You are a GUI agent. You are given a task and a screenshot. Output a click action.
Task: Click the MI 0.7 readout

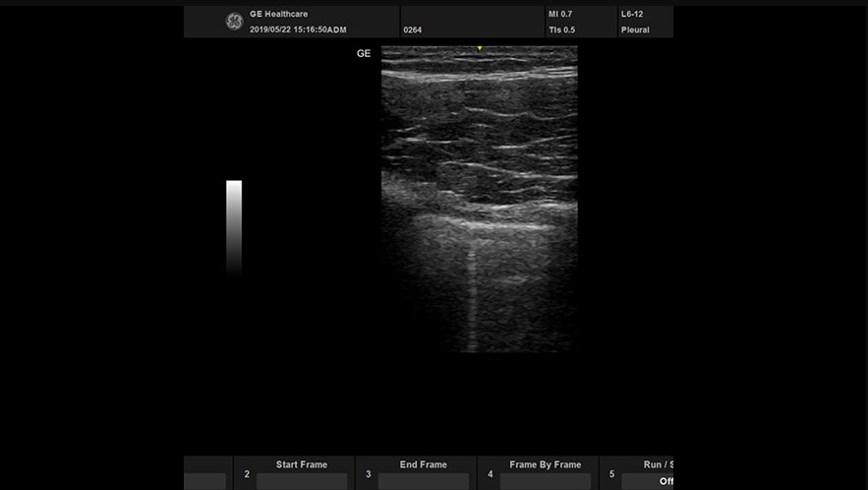coord(560,15)
